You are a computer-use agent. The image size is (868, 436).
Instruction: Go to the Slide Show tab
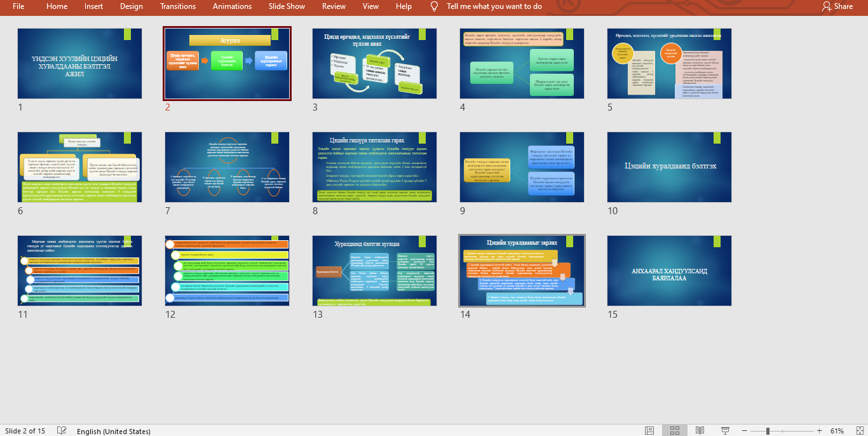287,6
